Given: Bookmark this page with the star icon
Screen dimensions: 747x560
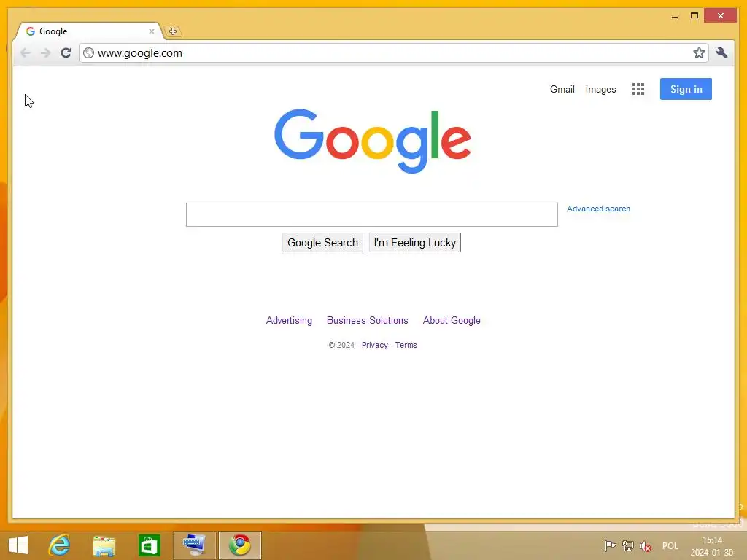Looking at the screenshot, I should 699,52.
